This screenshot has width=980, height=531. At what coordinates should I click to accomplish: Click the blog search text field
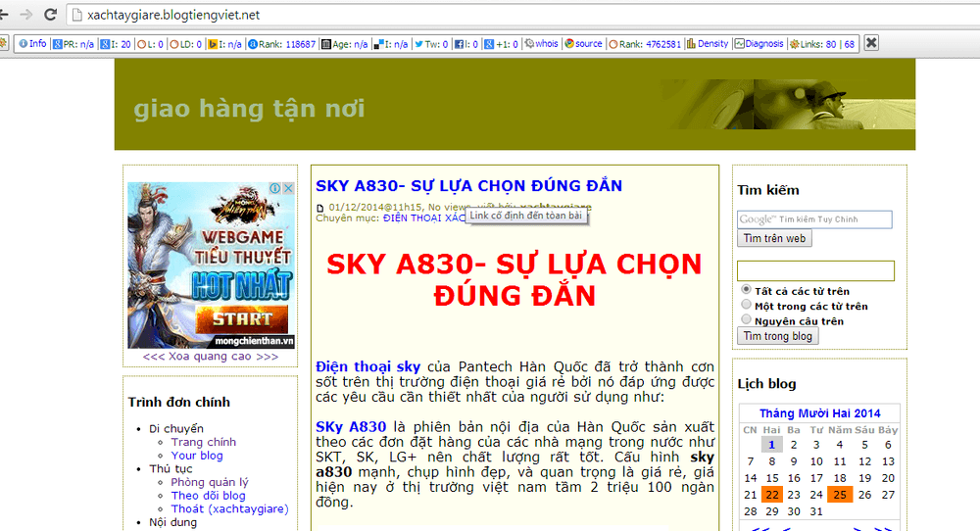(x=815, y=271)
